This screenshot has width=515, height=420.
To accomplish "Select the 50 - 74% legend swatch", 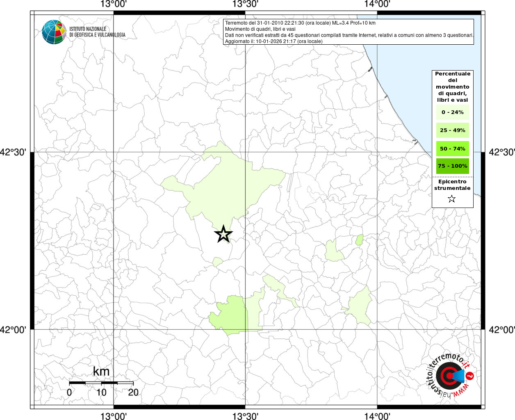I will click(x=453, y=148).
